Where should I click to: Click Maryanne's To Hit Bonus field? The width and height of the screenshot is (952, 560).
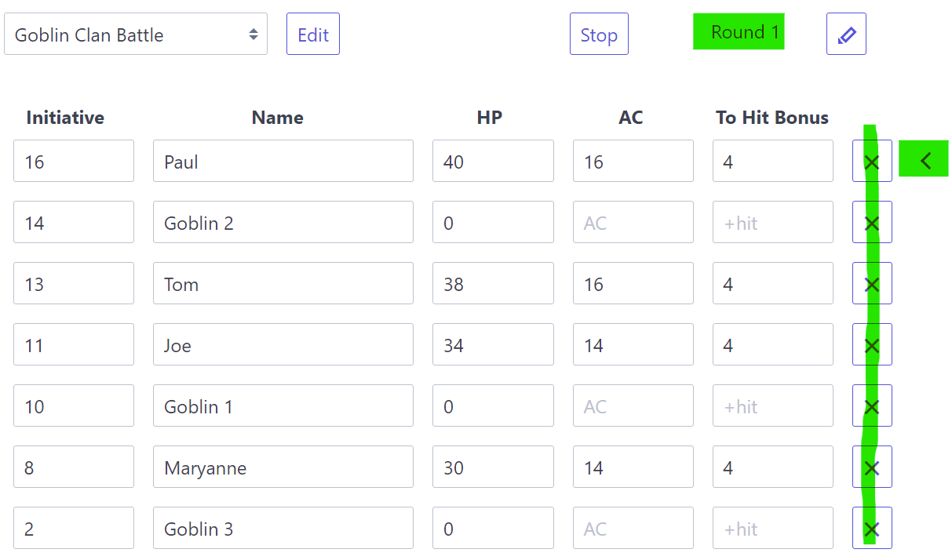pos(772,467)
